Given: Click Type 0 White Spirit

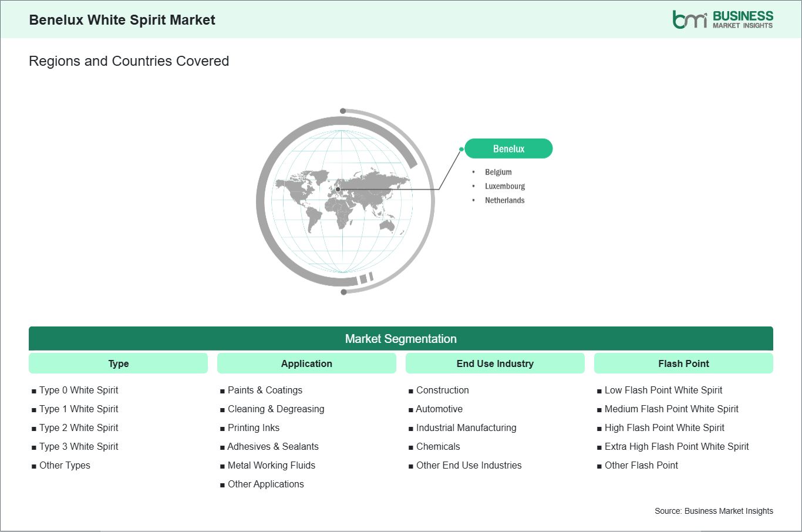Looking at the screenshot, I should click(x=79, y=390).
